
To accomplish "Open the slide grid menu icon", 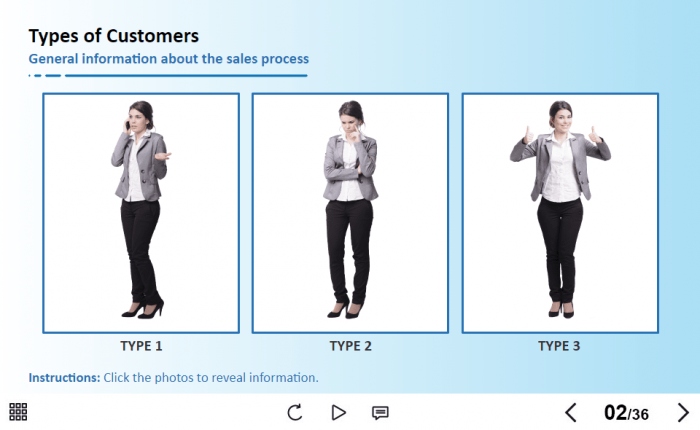I will click(18, 412).
